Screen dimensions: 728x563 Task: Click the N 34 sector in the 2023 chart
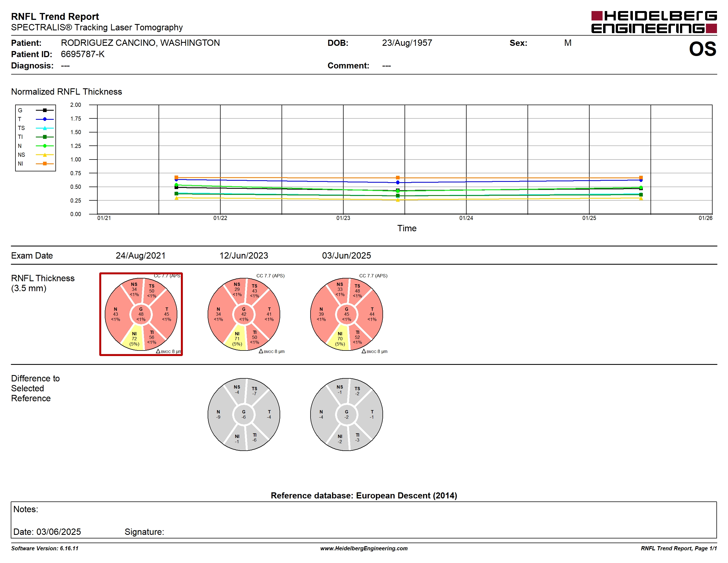218,314
